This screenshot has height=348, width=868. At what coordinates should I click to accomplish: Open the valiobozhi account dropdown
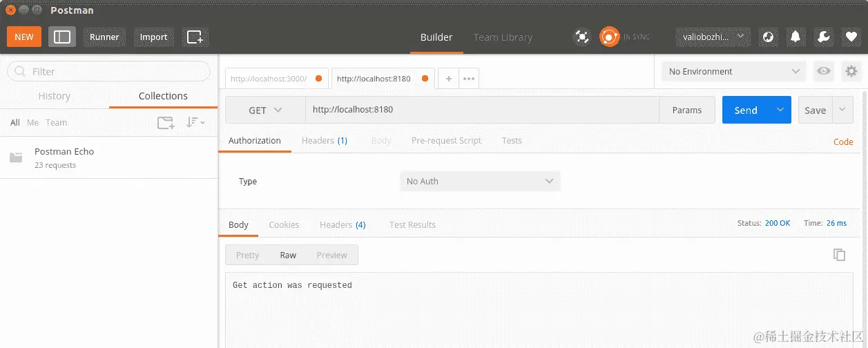coord(713,37)
